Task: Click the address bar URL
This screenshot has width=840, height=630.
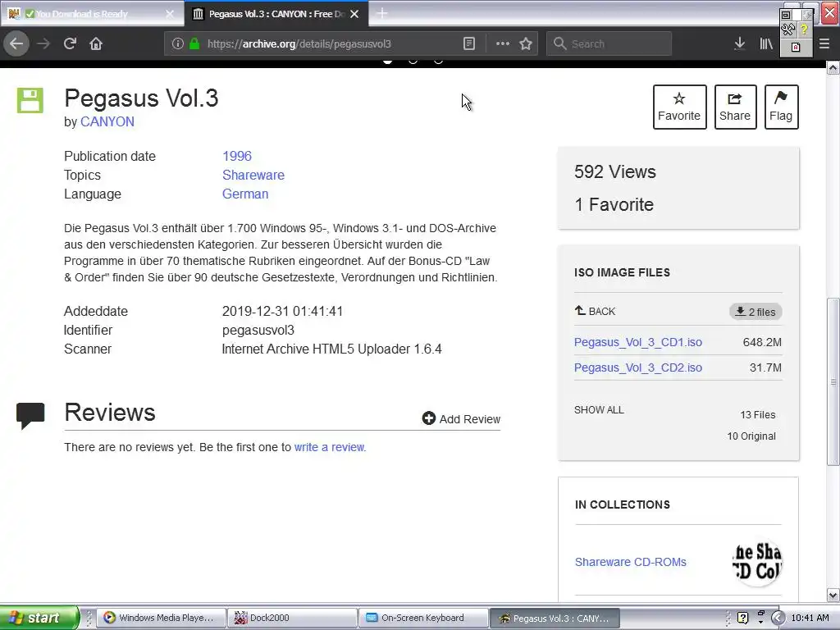Action: tap(299, 44)
